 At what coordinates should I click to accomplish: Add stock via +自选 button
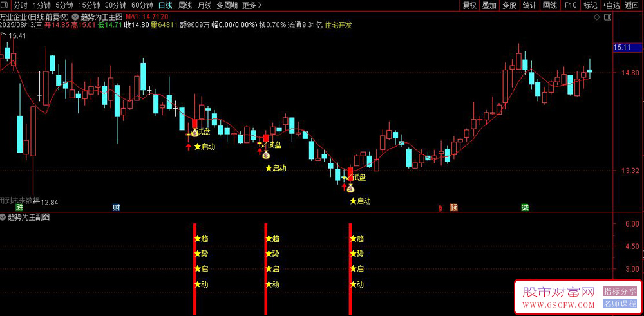click(612, 5)
